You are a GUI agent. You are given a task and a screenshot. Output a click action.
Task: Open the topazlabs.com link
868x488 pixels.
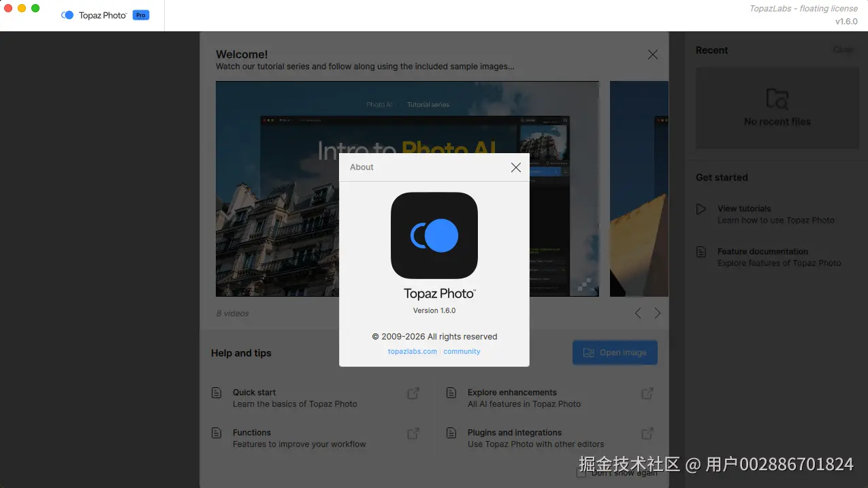click(x=413, y=351)
